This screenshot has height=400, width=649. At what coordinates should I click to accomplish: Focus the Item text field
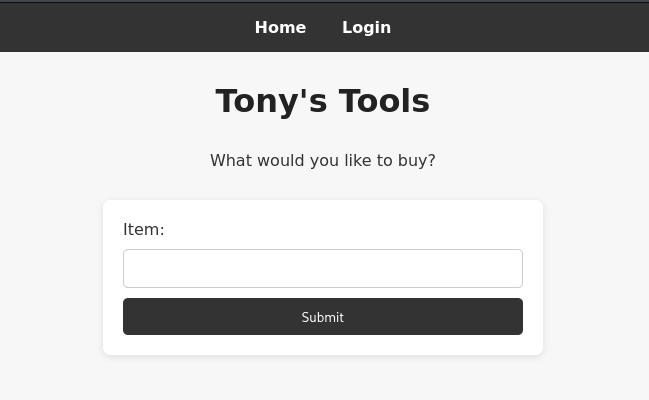[x=322, y=268]
